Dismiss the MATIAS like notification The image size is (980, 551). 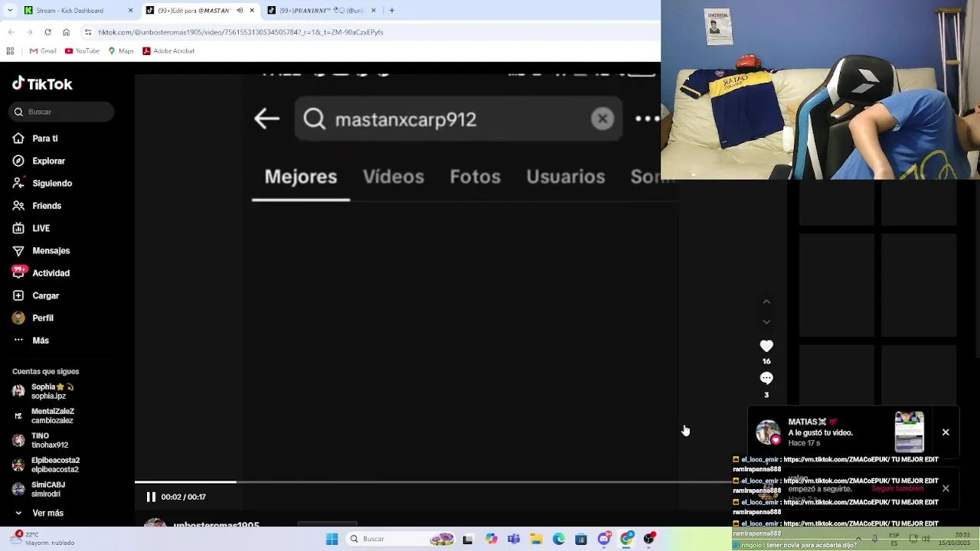[946, 432]
